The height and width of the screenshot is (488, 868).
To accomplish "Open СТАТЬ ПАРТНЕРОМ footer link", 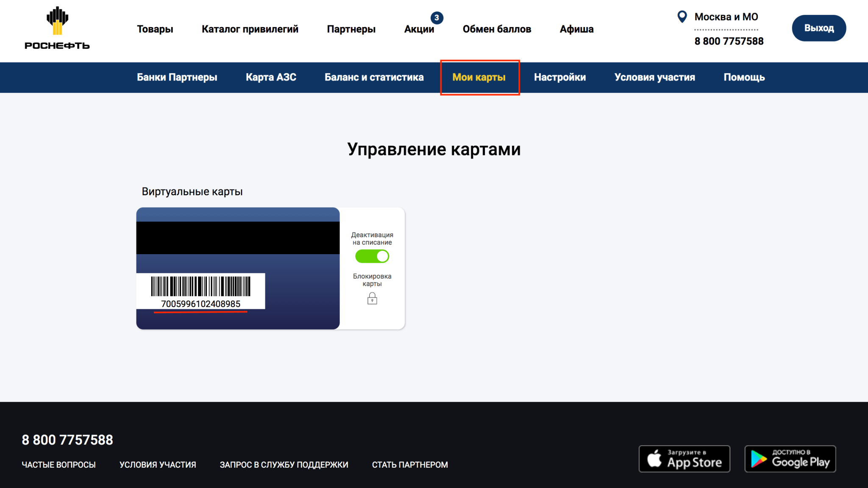I will tap(410, 465).
